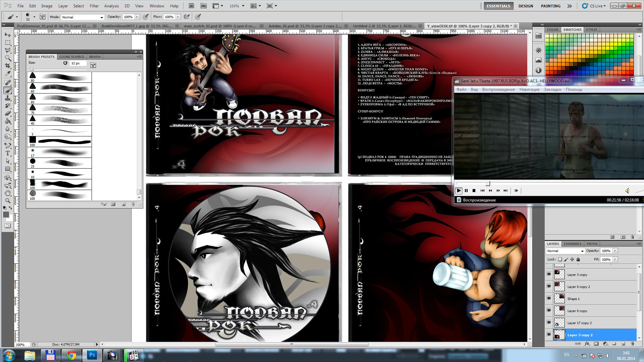Open the layer Fill arrow
Viewport: 644px width, 362px height.
pos(615,259)
